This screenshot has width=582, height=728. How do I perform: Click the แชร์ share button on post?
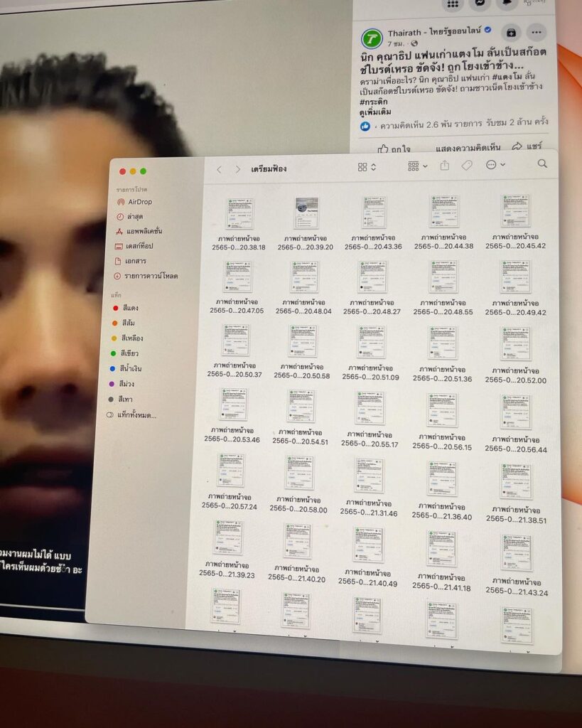tap(527, 146)
